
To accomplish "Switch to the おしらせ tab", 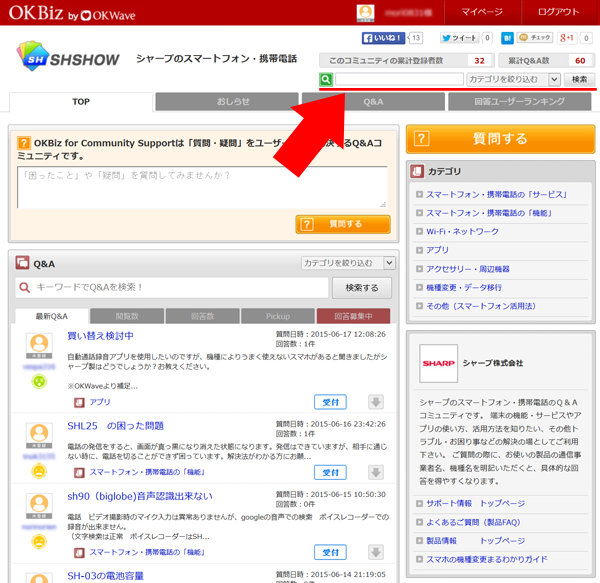I will click(x=227, y=102).
